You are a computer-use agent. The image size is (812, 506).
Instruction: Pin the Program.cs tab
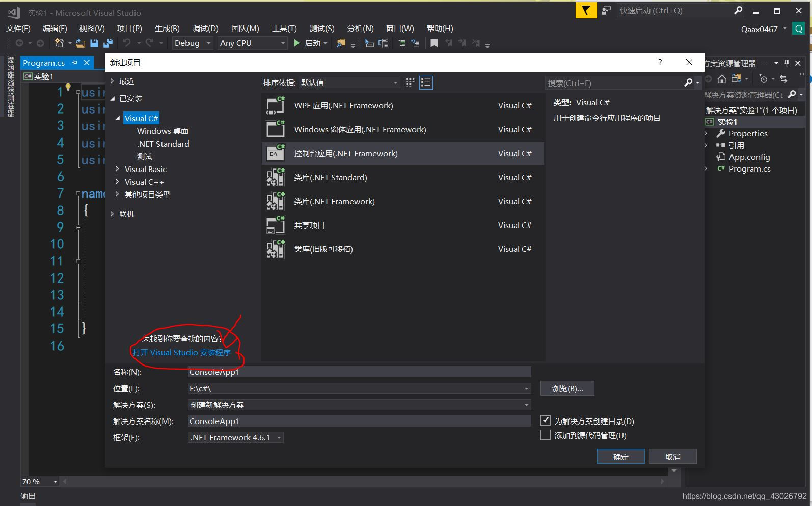[74, 63]
